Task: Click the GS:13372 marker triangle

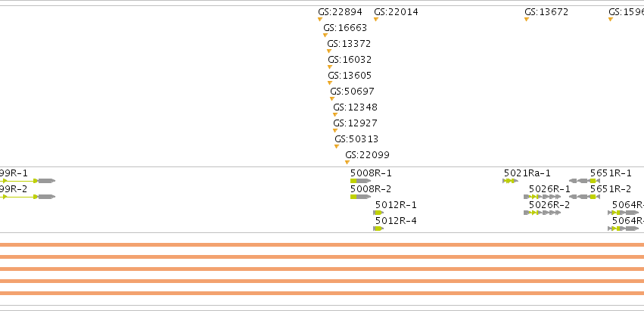Action: [329, 51]
